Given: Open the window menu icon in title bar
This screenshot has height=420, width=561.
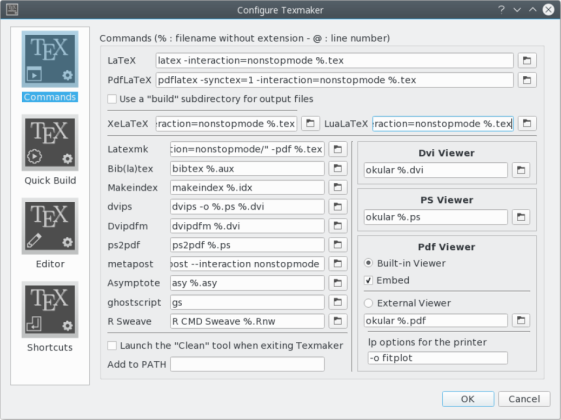Looking at the screenshot, I should click(x=12, y=10).
